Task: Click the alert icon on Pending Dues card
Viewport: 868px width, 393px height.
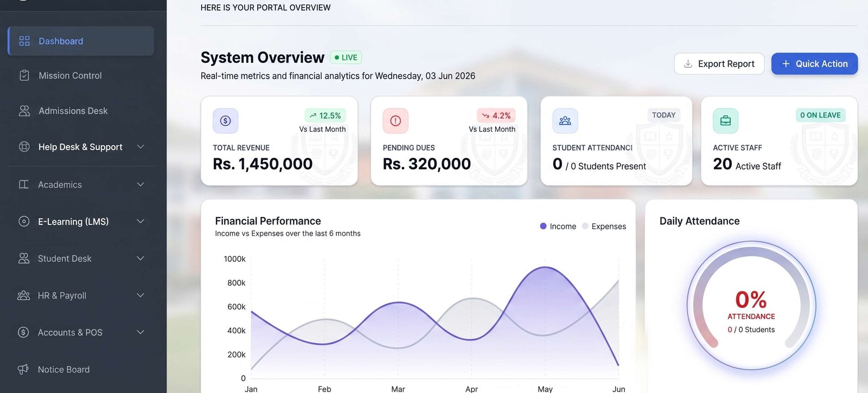Action: click(395, 121)
